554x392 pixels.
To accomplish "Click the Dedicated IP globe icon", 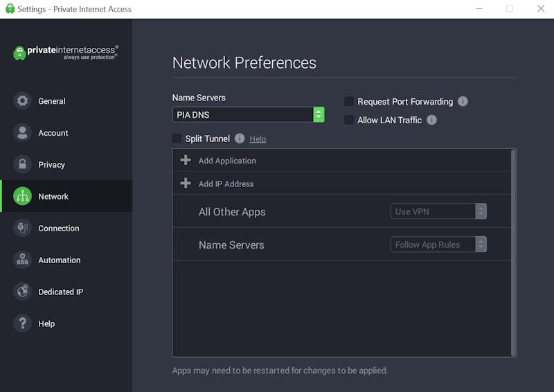I will click(22, 292).
